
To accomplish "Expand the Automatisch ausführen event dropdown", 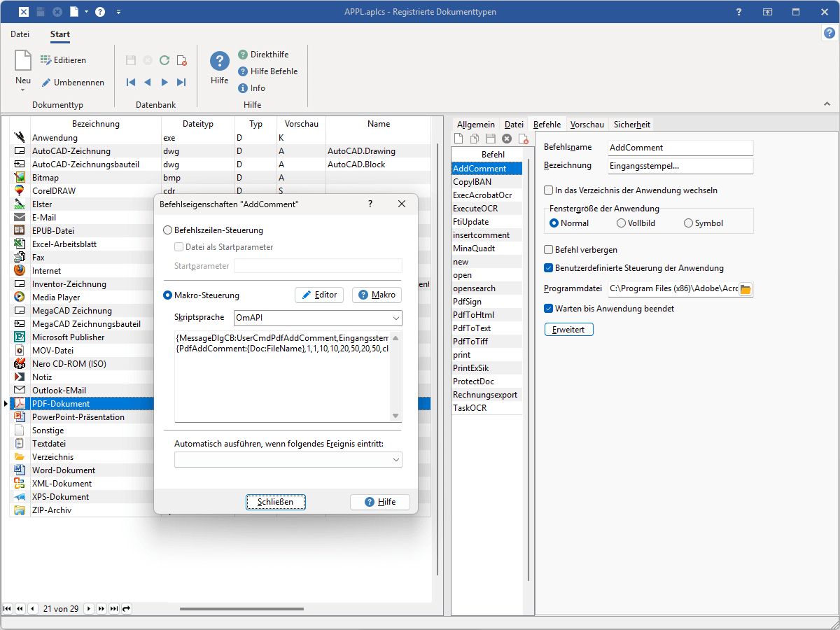I will coord(396,460).
